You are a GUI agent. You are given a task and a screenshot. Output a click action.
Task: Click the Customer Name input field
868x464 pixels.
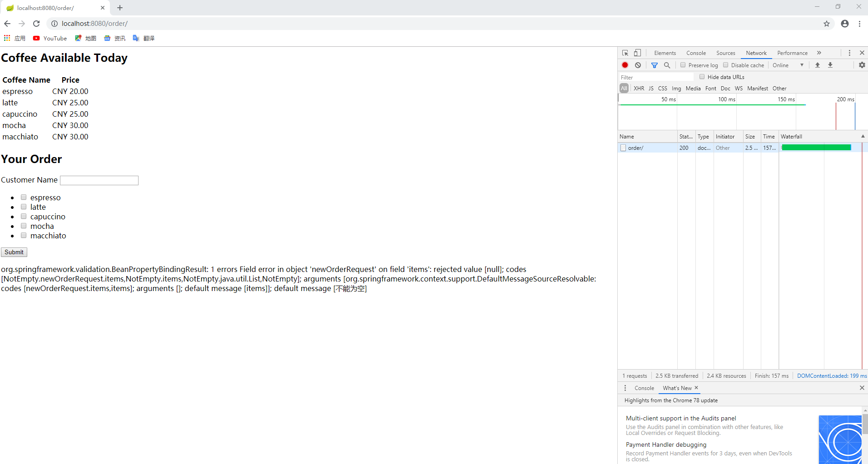pyautogui.click(x=99, y=180)
